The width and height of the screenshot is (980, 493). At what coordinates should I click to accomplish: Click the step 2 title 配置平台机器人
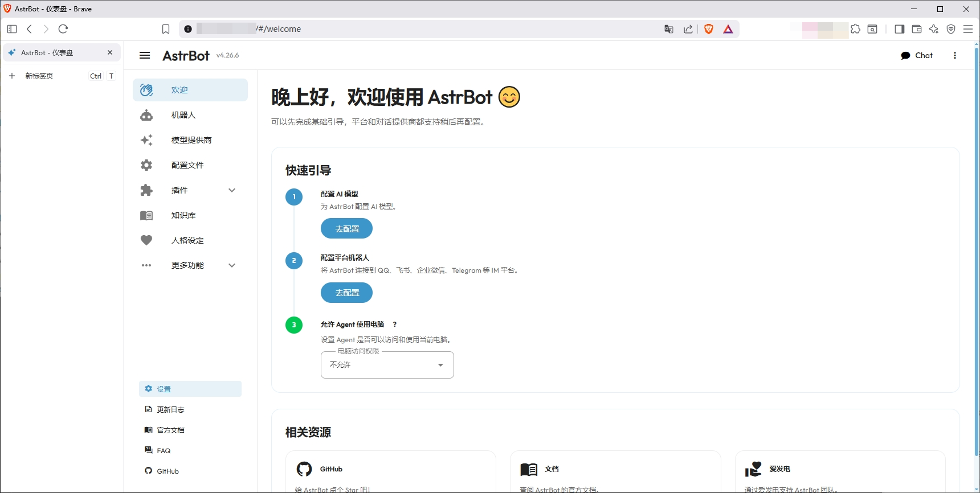[345, 257]
